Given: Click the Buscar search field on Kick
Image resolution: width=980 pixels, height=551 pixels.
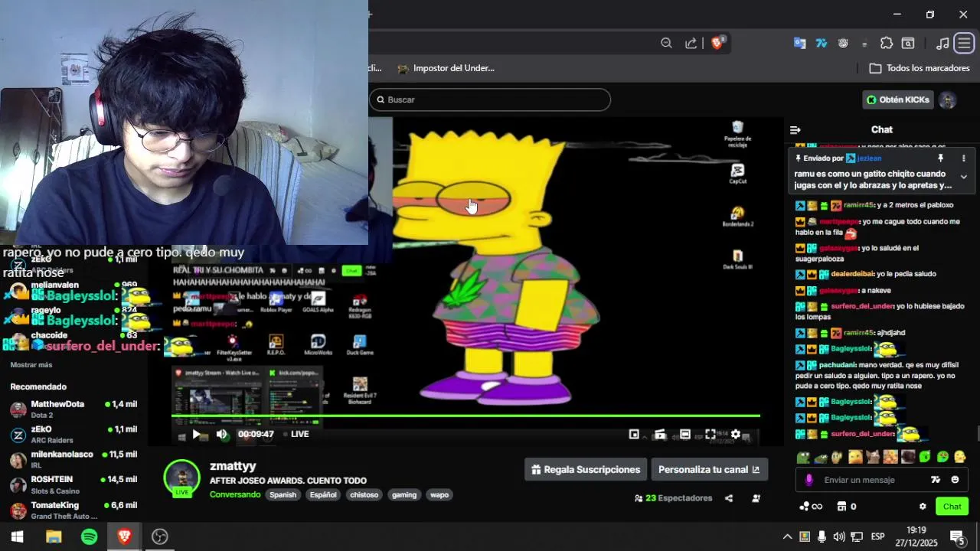Looking at the screenshot, I should [x=490, y=99].
